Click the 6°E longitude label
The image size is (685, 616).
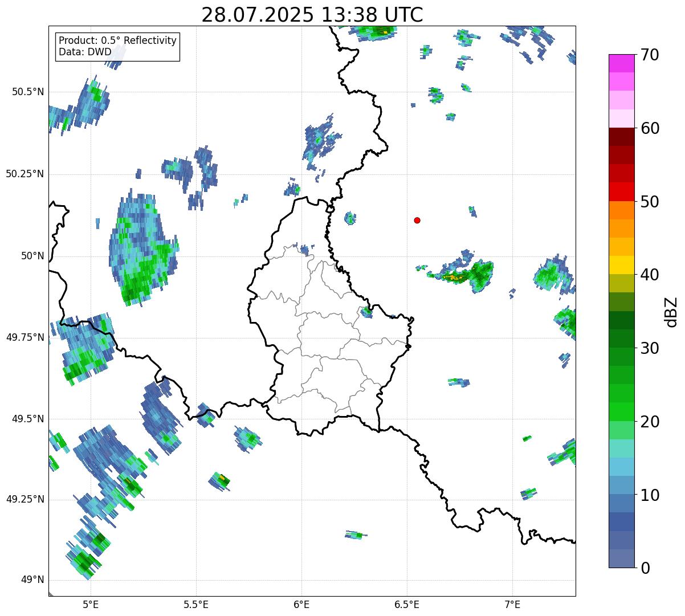301,604
